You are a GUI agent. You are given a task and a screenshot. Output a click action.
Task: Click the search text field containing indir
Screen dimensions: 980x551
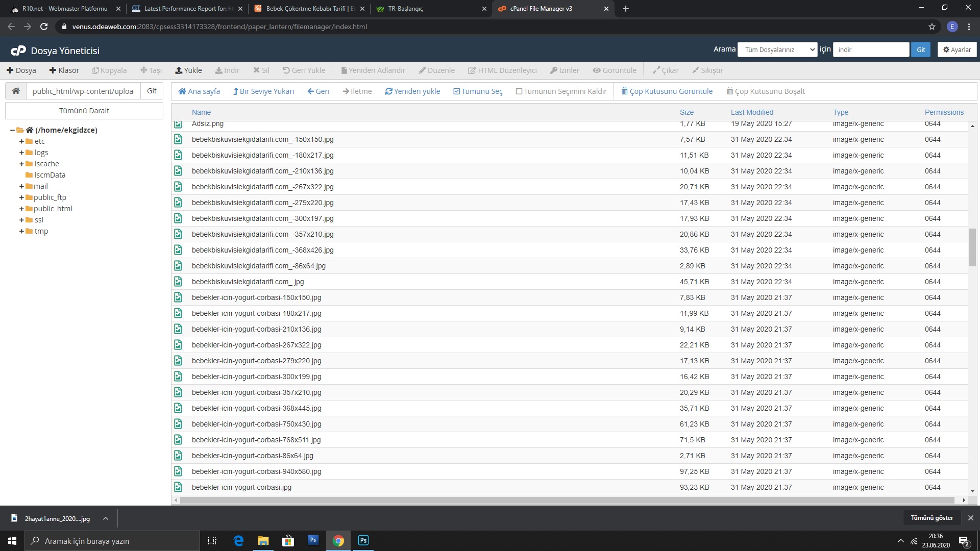point(871,49)
